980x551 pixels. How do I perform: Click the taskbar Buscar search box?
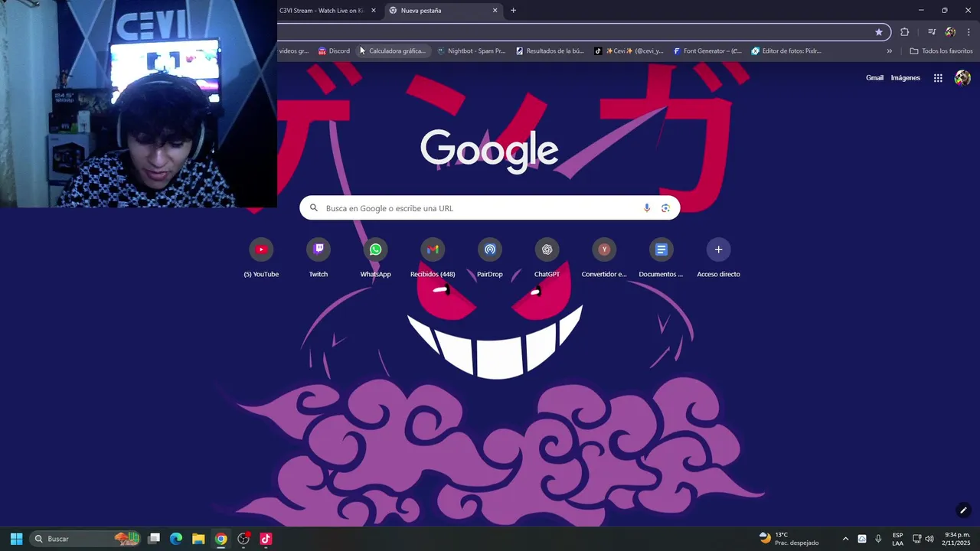point(86,539)
